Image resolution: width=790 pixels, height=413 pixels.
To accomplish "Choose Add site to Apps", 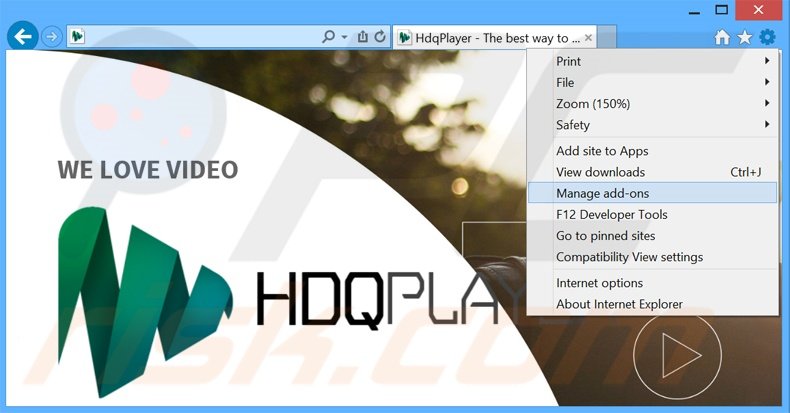I will (x=652, y=151).
